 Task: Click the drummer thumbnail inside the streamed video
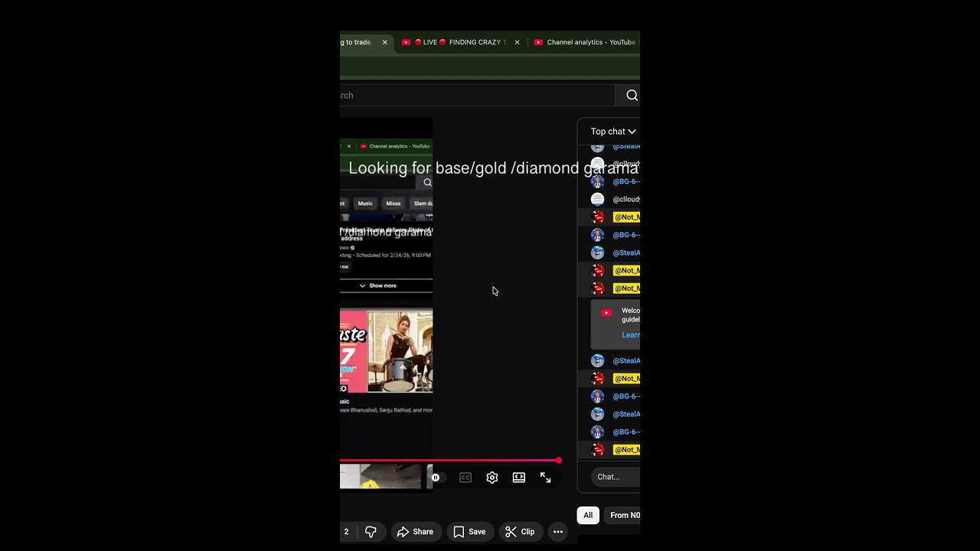(400, 351)
